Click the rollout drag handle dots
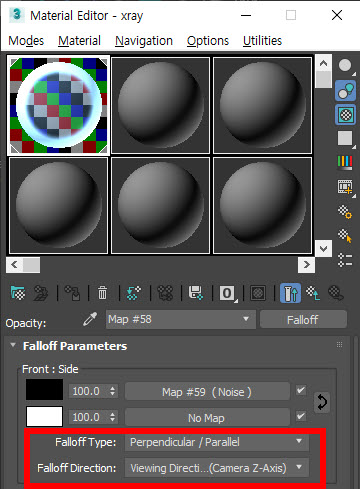Screen dimensions: 360x489 point(339,345)
